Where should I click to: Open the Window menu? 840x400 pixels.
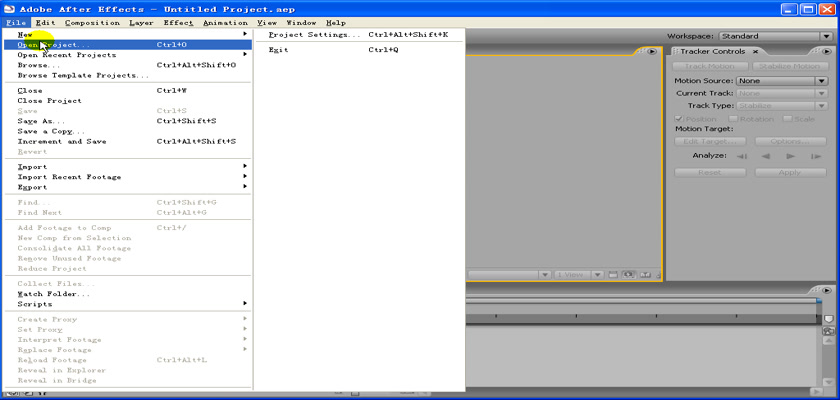[x=301, y=23]
